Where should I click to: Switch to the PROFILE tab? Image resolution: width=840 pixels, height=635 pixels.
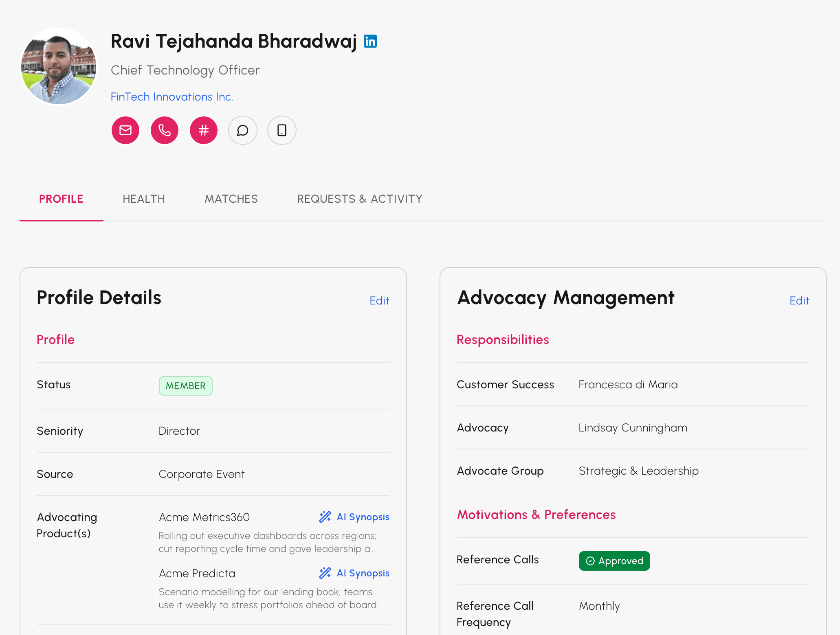coord(61,199)
